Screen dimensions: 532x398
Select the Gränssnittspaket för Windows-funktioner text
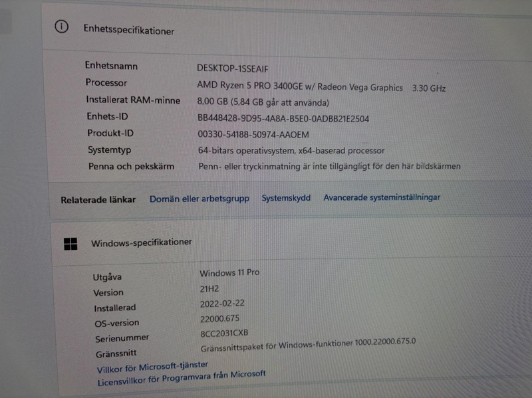click(x=308, y=344)
